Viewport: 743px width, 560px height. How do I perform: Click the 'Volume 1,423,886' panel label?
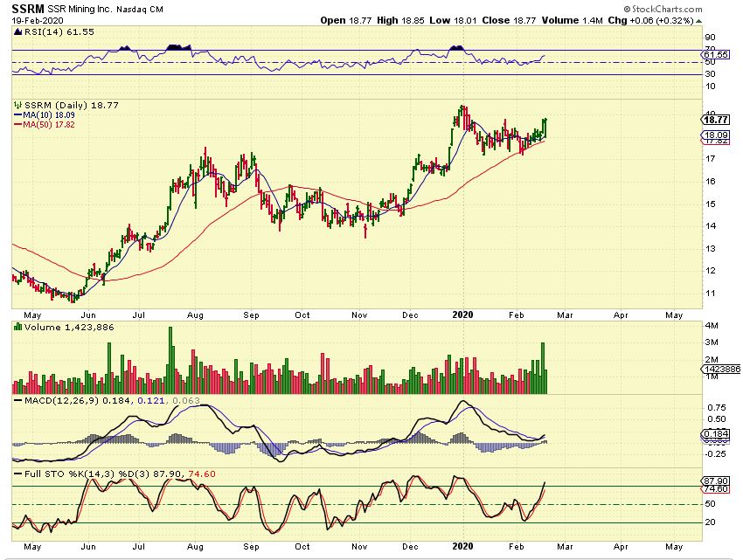click(x=69, y=327)
